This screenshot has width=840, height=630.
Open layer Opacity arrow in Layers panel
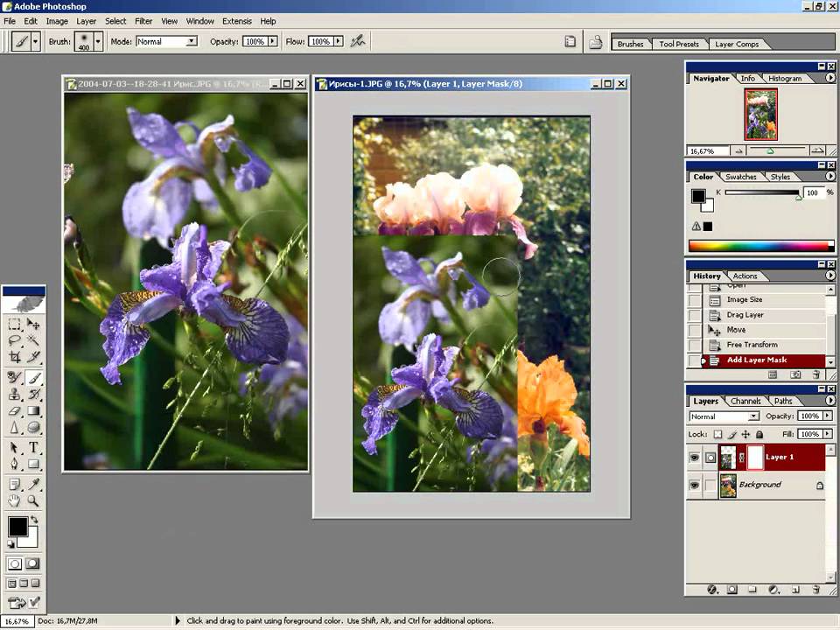click(827, 416)
